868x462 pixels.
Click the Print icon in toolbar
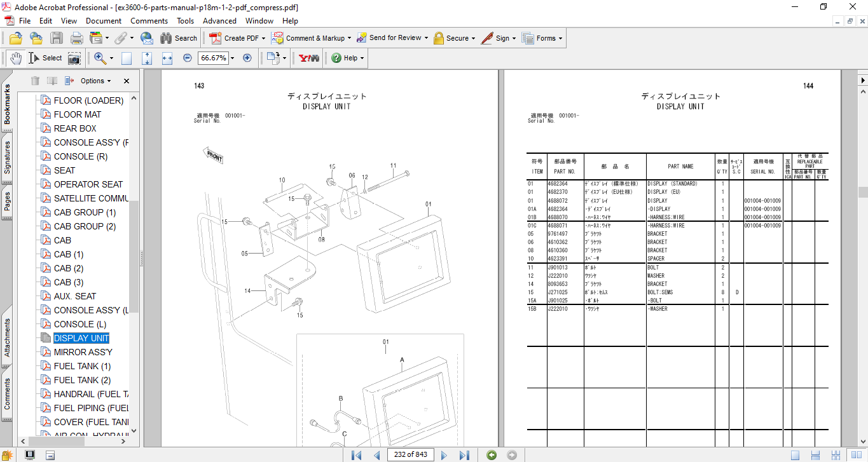76,38
